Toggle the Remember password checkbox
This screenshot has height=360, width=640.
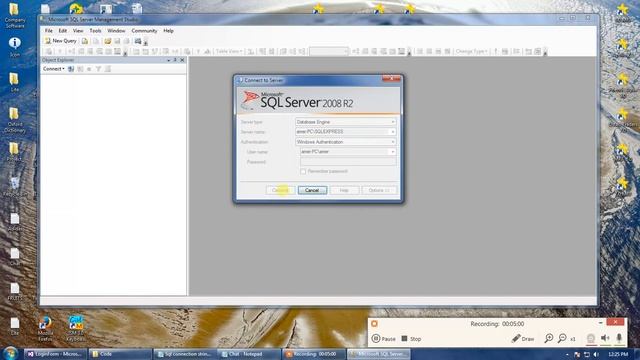click(x=303, y=171)
